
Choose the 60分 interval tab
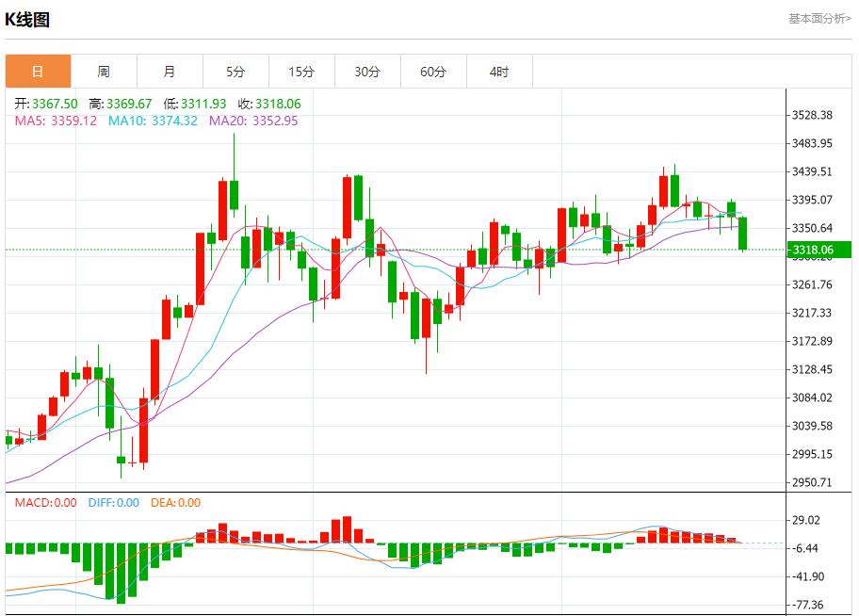[x=433, y=72]
